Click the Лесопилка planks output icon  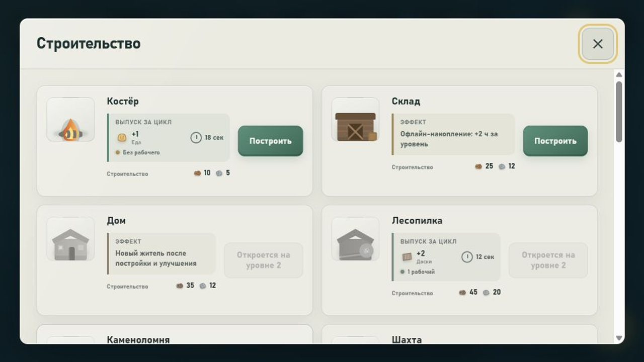pos(407,257)
